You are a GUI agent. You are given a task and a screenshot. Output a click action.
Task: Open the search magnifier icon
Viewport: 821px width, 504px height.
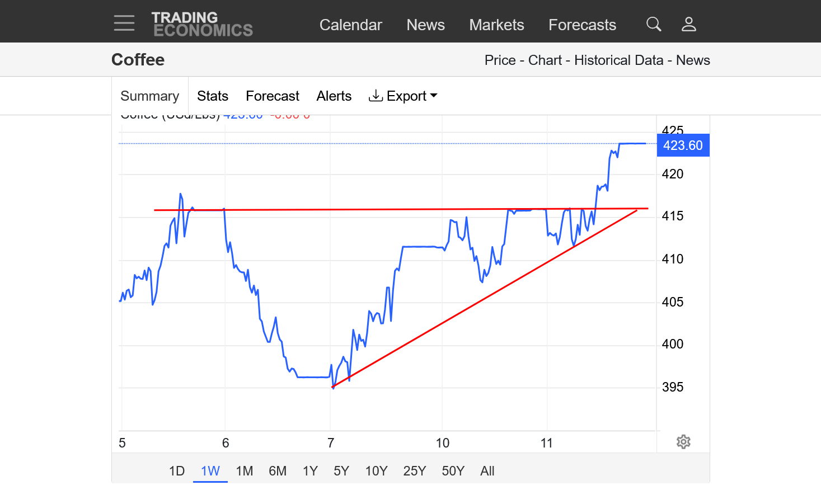click(x=653, y=24)
